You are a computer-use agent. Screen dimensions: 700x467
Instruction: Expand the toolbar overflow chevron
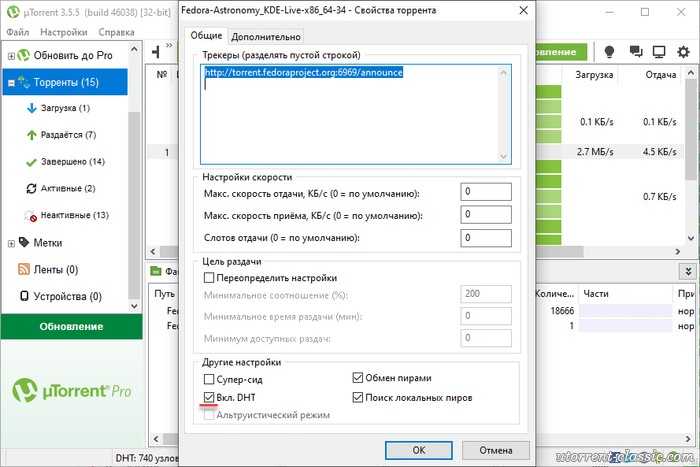[x=169, y=45]
